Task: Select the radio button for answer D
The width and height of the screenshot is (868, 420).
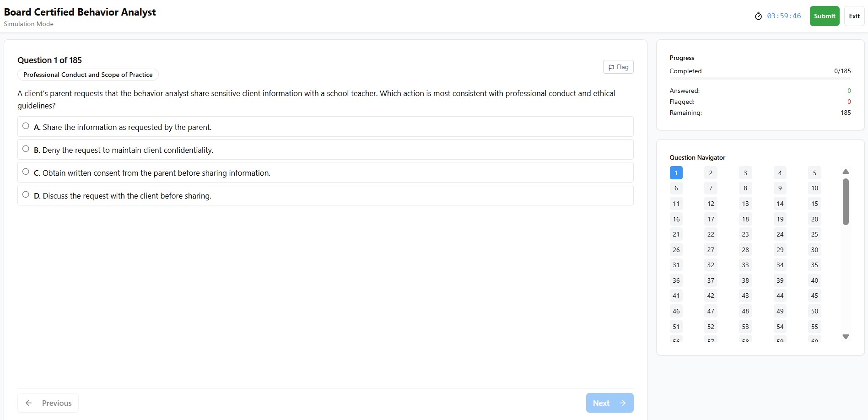Action: [26, 194]
